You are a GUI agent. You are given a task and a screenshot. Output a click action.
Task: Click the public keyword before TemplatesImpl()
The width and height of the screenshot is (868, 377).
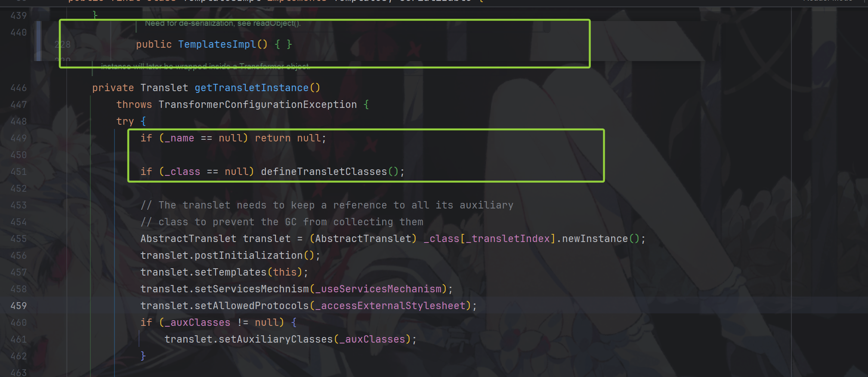[154, 44]
